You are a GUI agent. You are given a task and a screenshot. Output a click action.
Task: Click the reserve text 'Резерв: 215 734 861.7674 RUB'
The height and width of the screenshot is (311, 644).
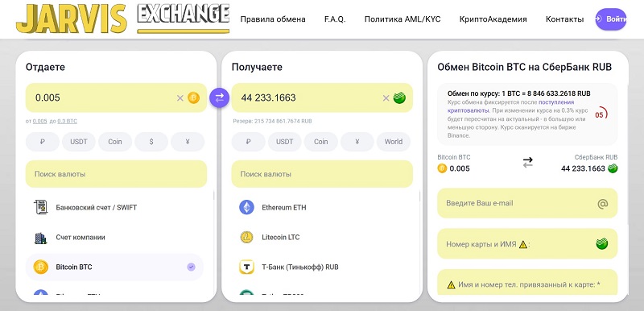272,121
